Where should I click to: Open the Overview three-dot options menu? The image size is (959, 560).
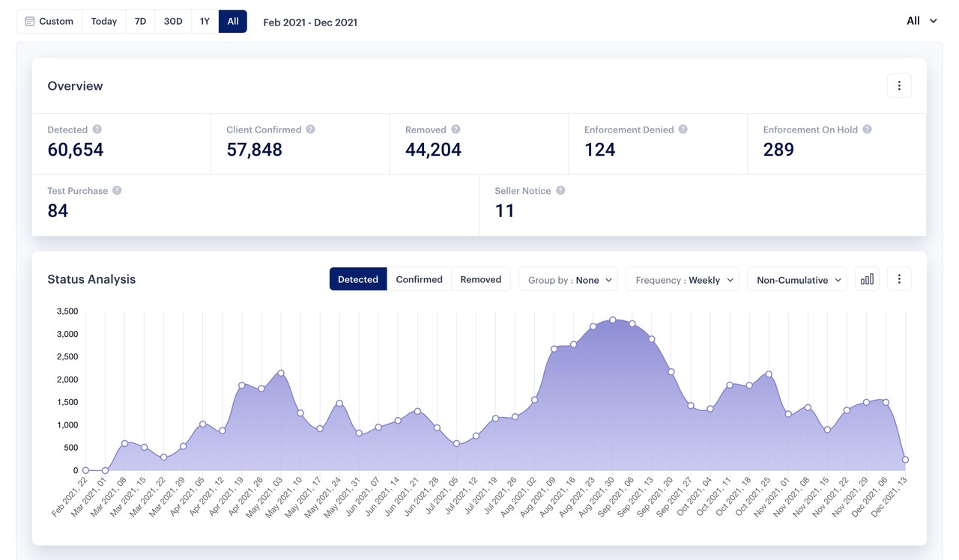coord(899,86)
